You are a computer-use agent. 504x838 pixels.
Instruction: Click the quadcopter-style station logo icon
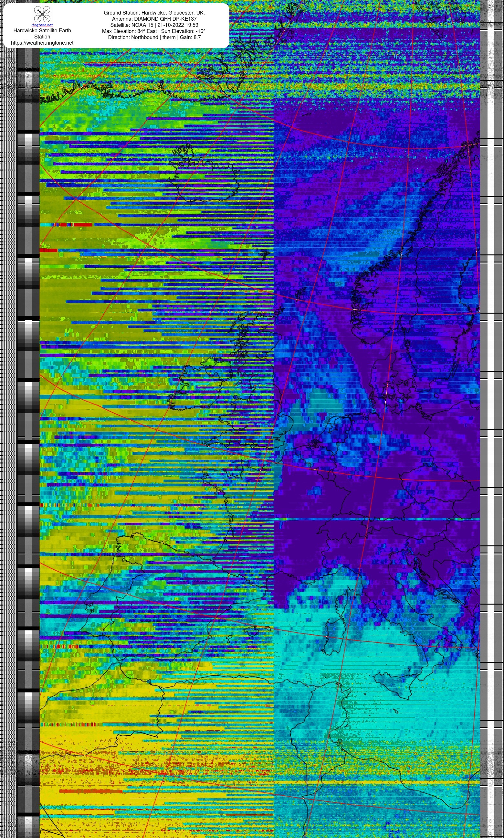point(42,14)
